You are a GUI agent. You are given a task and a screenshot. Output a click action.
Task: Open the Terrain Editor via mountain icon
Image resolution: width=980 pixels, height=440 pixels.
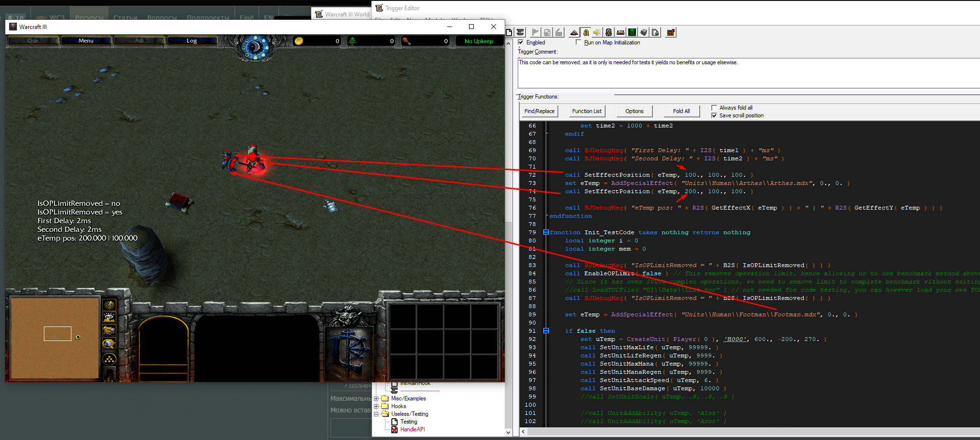click(574, 32)
